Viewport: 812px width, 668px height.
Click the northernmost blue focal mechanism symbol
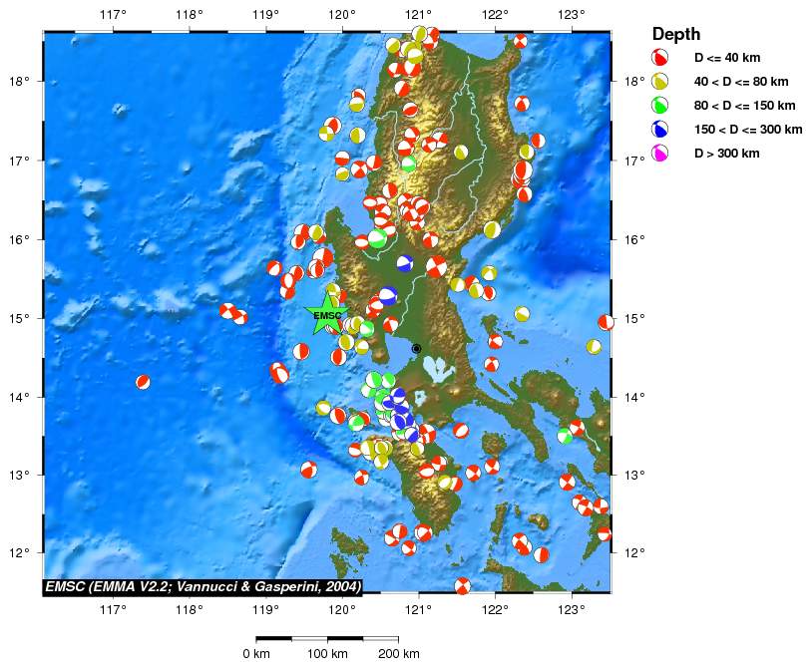coord(404,263)
